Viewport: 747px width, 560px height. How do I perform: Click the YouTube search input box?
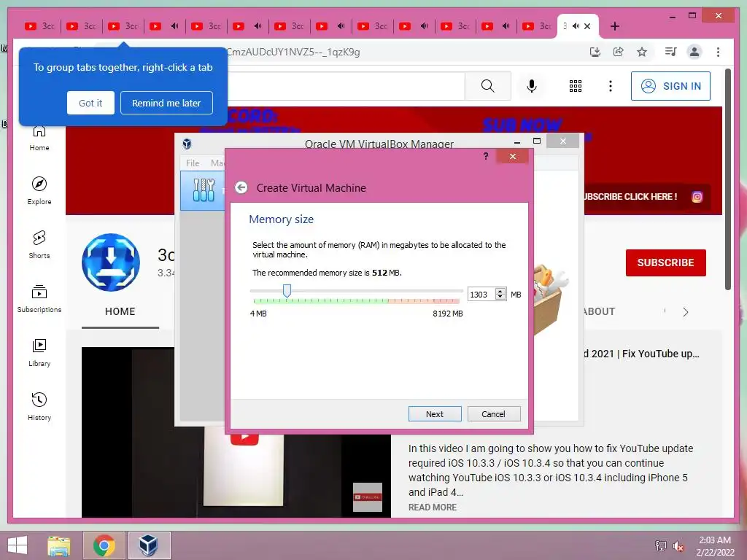[346, 86]
